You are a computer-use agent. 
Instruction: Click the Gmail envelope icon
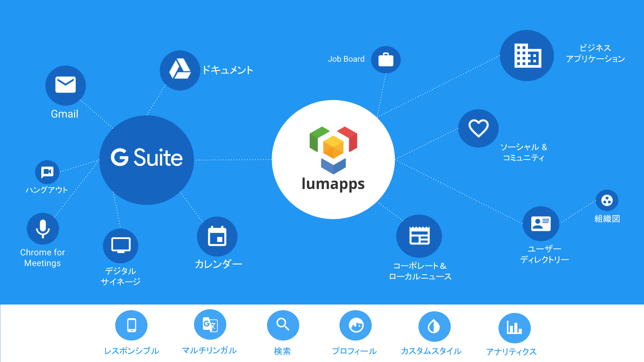click(x=65, y=85)
